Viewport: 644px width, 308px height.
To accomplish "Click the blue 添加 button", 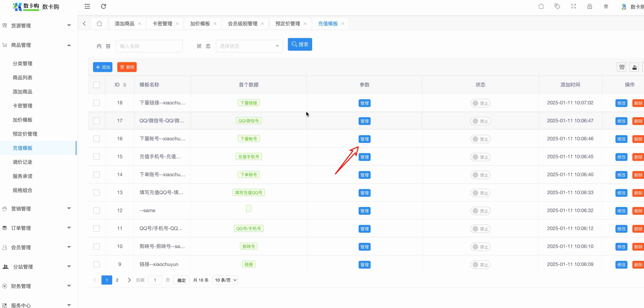I will tap(103, 67).
